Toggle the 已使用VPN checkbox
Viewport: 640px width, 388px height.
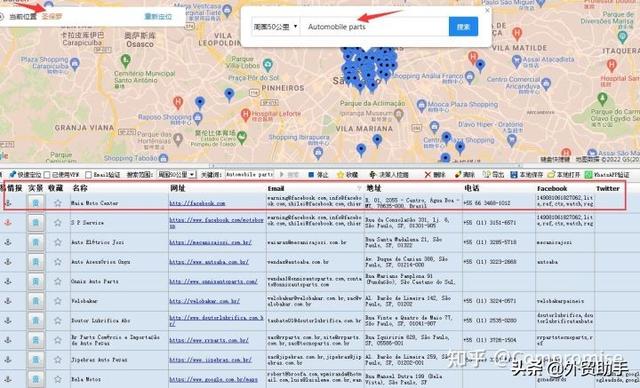47,175
